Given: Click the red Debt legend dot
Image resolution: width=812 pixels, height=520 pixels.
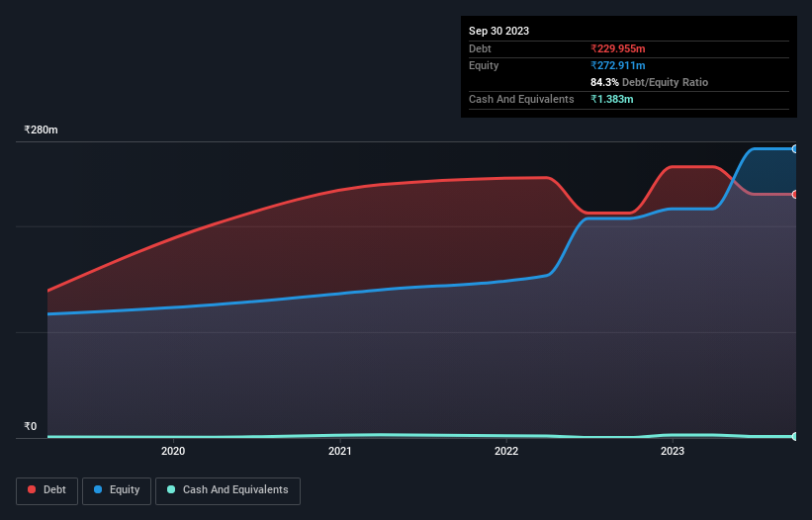Looking at the screenshot, I should point(32,489).
